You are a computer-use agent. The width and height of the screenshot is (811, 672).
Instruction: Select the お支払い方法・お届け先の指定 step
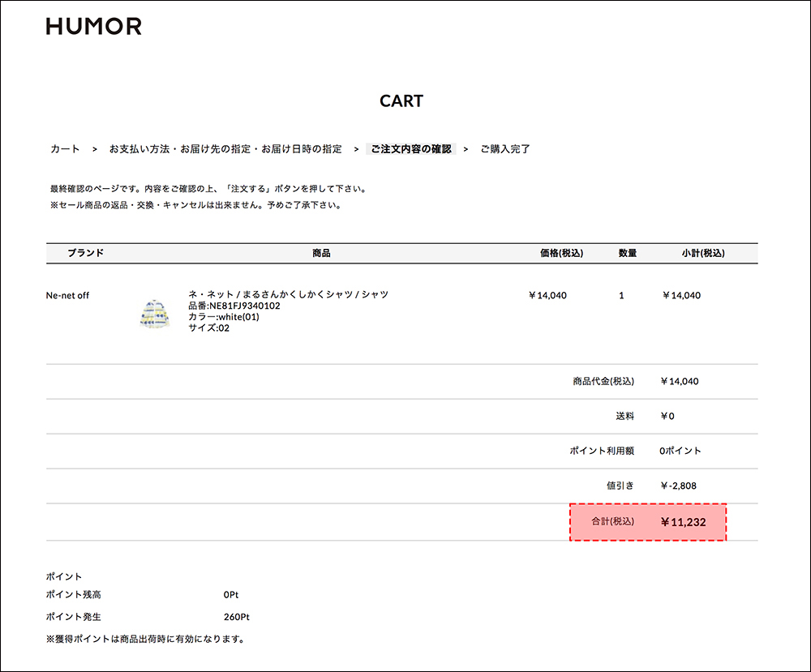tap(225, 149)
